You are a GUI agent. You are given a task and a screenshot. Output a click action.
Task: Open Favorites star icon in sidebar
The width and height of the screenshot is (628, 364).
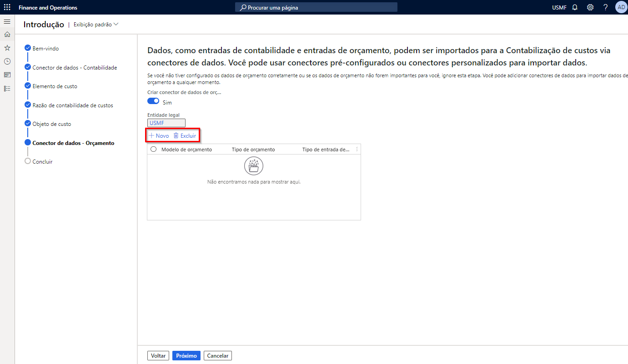(x=7, y=48)
